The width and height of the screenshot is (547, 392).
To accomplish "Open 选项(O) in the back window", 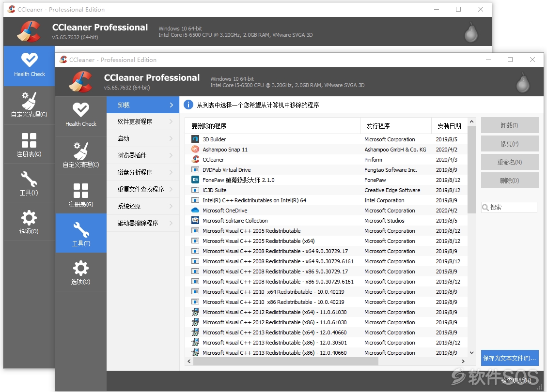I will 29,222.
